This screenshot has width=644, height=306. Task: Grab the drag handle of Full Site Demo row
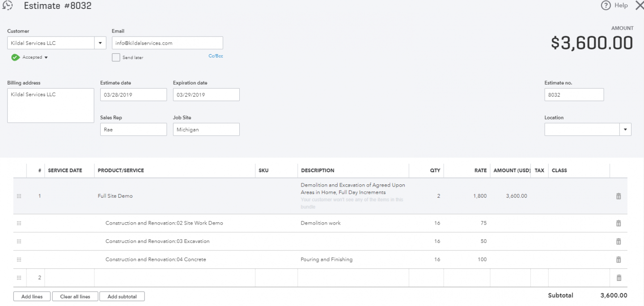(x=19, y=196)
